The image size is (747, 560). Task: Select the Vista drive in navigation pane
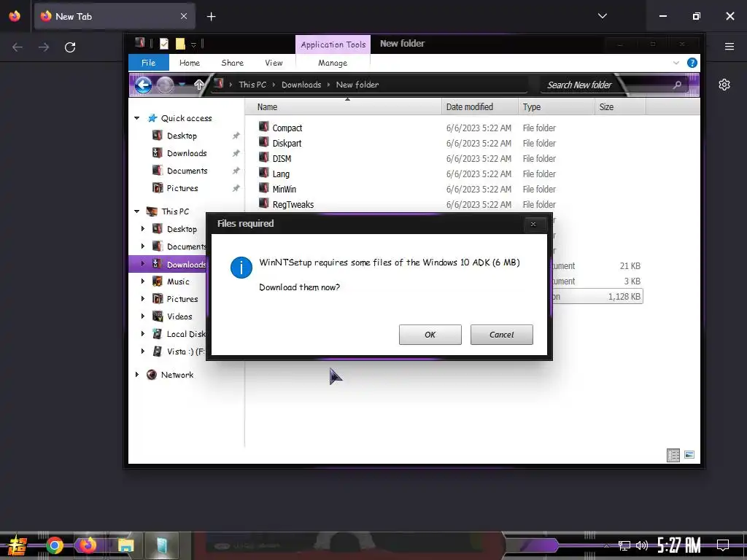tap(185, 351)
